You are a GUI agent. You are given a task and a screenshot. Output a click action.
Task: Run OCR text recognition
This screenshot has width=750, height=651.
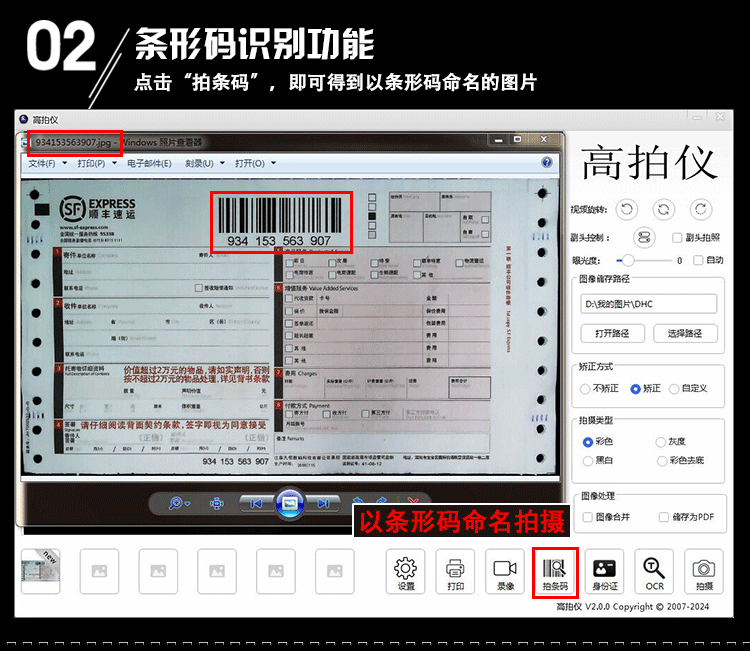click(654, 572)
